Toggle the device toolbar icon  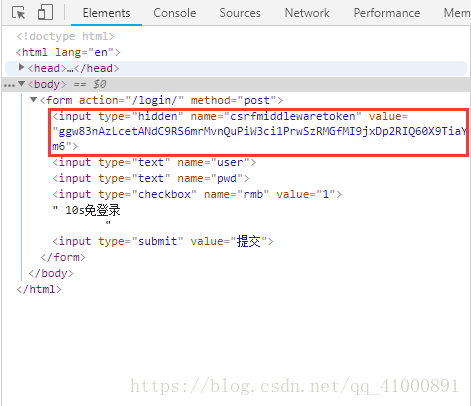tap(45, 12)
